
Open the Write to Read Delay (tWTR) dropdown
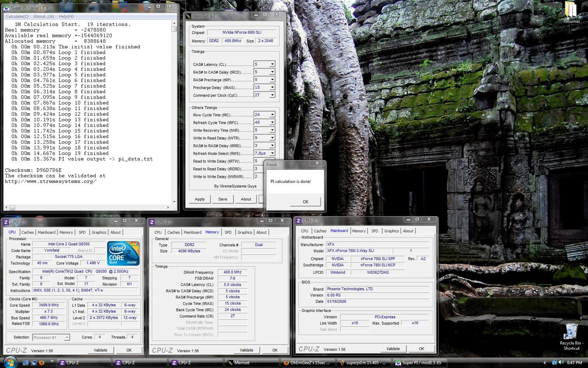click(x=272, y=138)
